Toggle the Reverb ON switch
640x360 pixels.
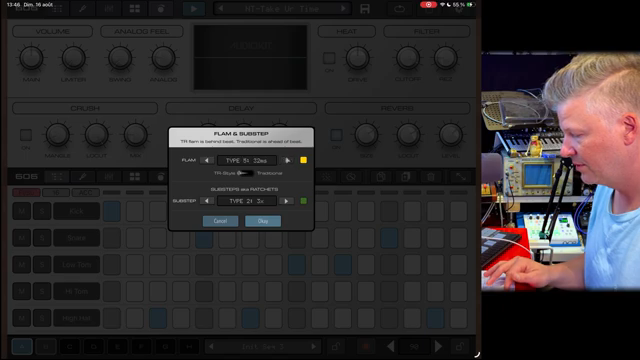pyautogui.click(x=336, y=135)
